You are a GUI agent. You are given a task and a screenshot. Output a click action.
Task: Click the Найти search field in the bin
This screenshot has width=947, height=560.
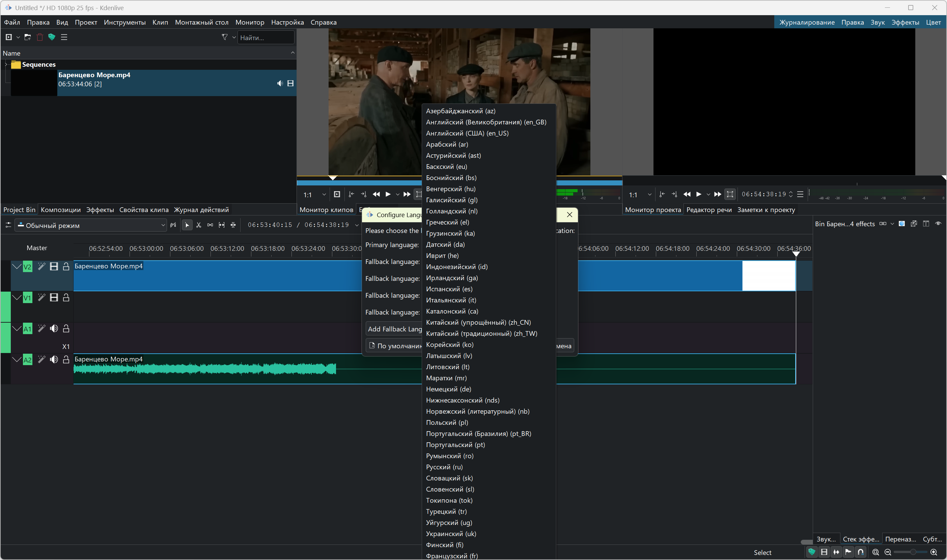pos(266,37)
